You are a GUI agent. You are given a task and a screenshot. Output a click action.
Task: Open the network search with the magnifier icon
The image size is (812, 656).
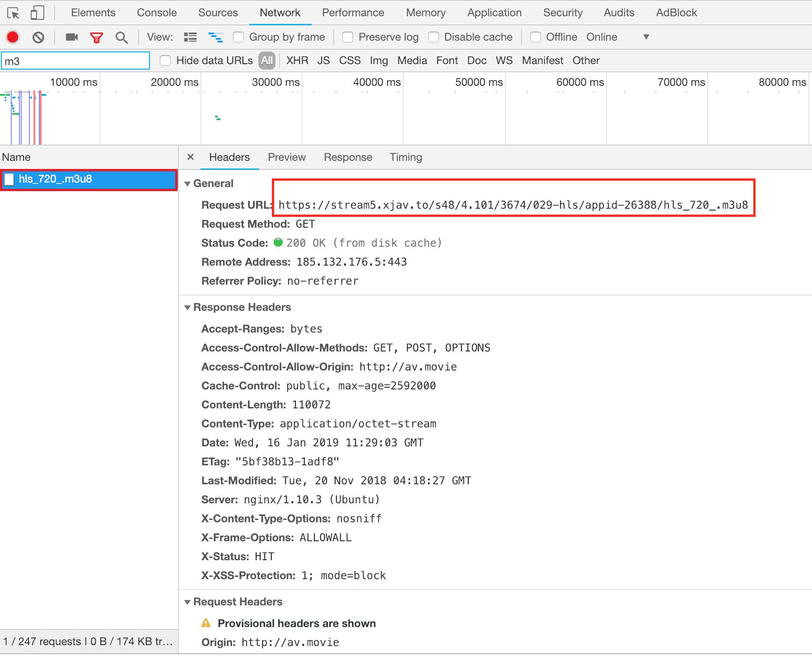[121, 37]
